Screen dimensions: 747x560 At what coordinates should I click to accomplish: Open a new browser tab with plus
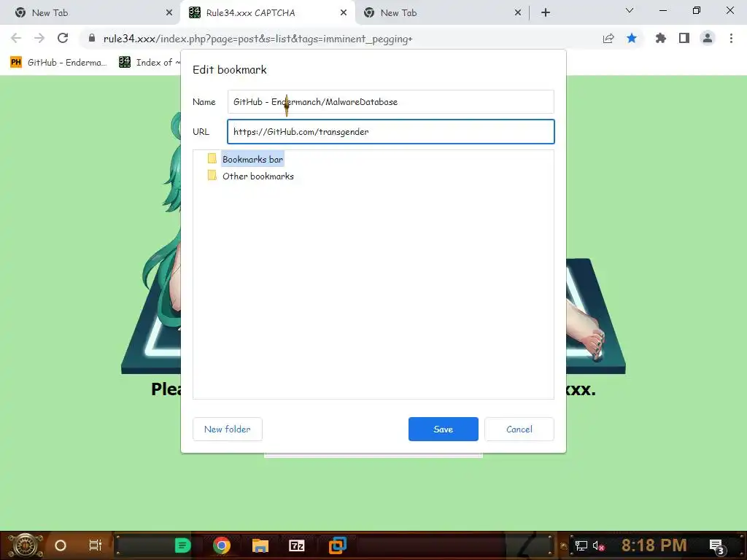click(546, 13)
